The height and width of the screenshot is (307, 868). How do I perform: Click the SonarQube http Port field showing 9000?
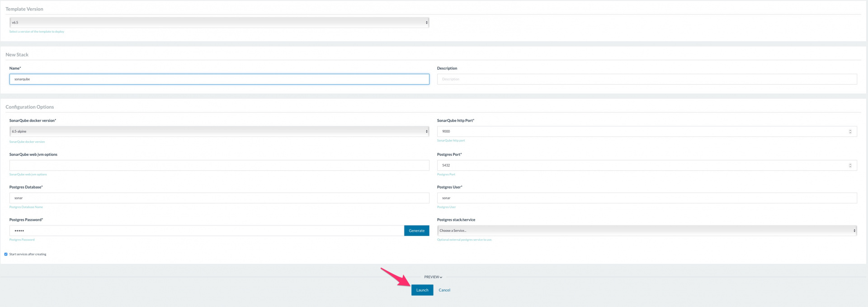(642, 131)
